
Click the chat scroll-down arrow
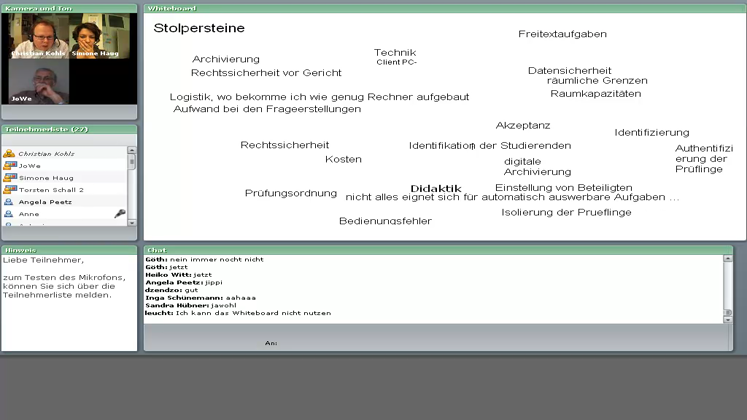(x=727, y=320)
